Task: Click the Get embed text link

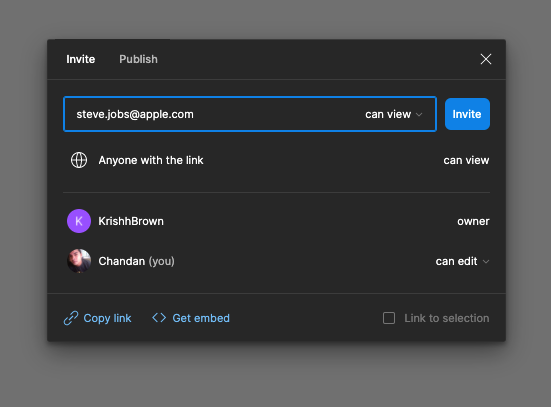Action: tap(201, 318)
